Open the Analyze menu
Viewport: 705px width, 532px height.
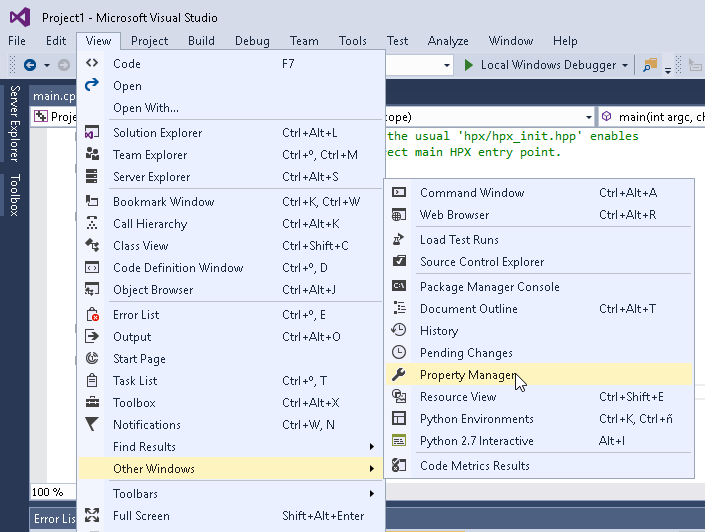tap(448, 41)
